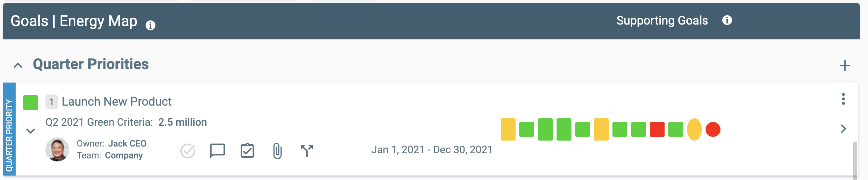Click the red square in the status history
Image resolution: width=868 pixels, height=180 pixels.
pos(657,129)
